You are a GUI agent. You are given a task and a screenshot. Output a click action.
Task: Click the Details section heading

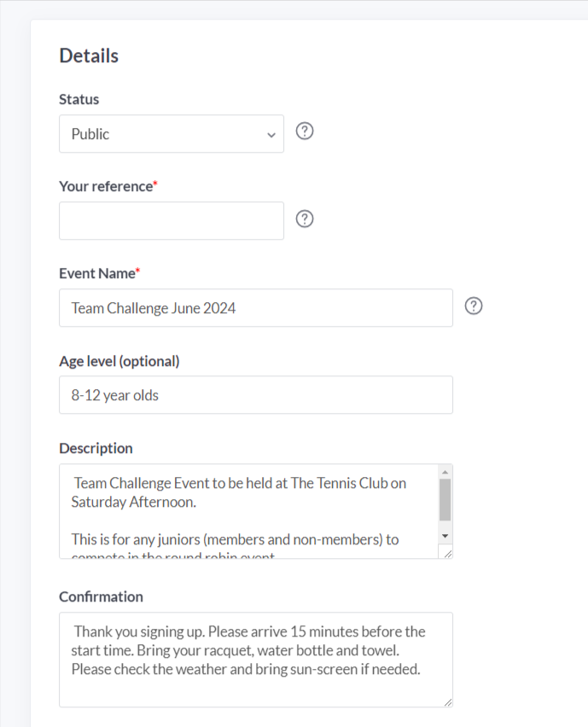[89, 55]
